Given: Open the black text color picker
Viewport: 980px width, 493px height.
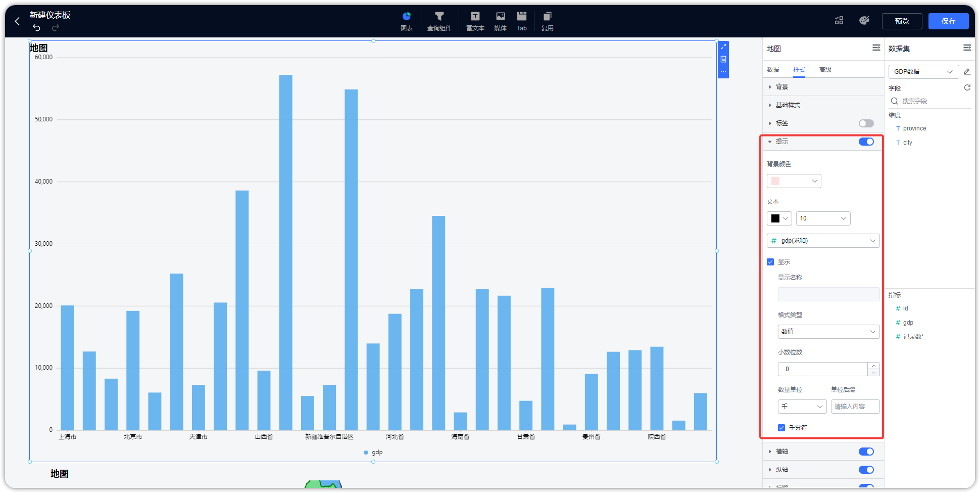Looking at the screenshot, I should (779, 218).
